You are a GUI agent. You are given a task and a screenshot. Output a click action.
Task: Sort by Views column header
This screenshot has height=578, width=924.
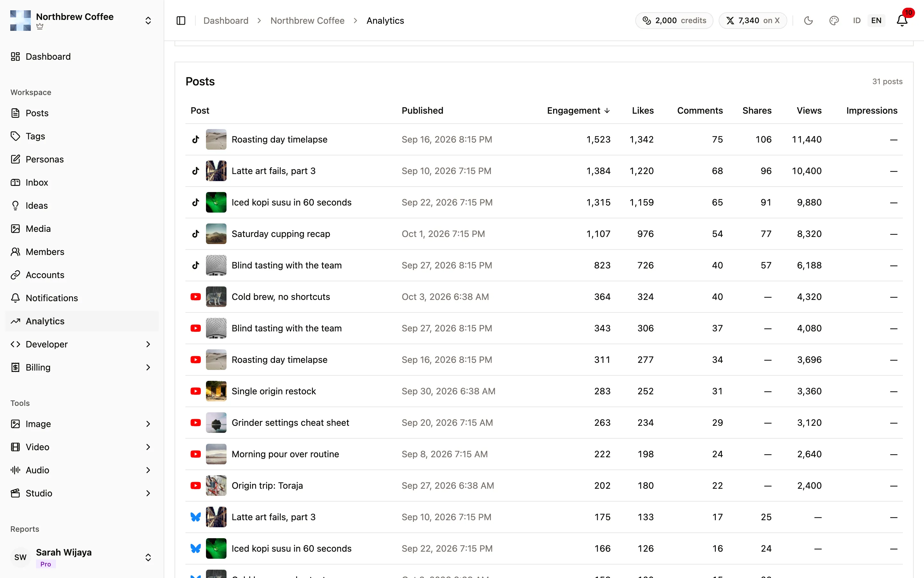pyautogui.click(x=809, y=110)
